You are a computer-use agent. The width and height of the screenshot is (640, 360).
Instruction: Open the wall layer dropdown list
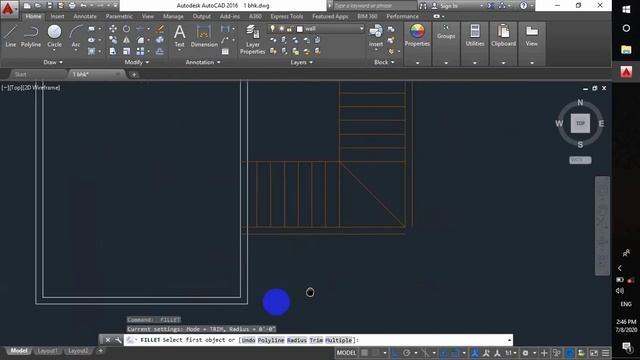[x=361, y=29]
